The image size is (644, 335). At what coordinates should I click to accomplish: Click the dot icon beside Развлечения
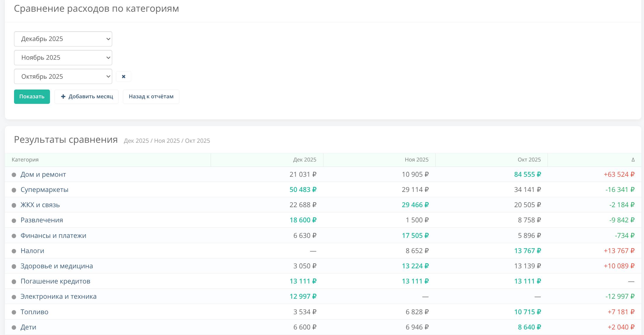(14, 221)
